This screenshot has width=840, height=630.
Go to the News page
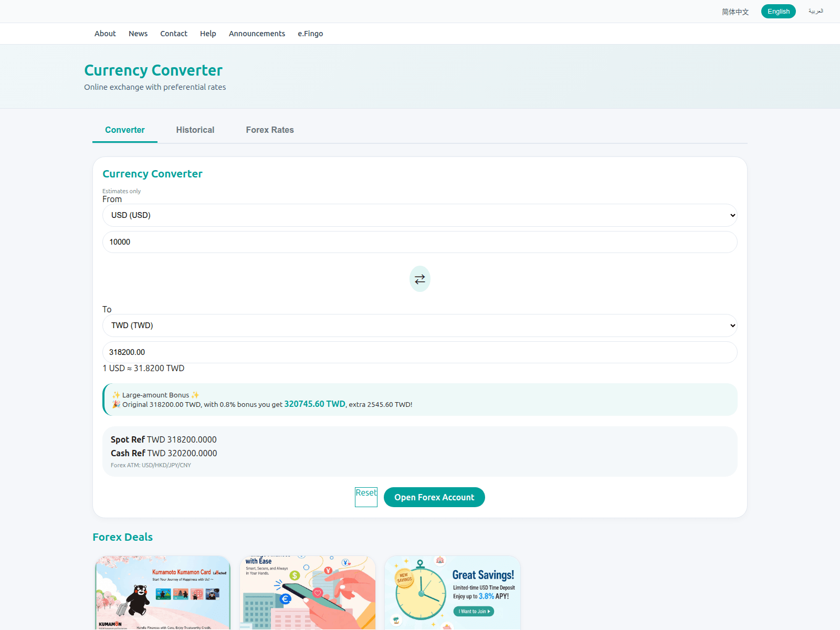[138, 34]
